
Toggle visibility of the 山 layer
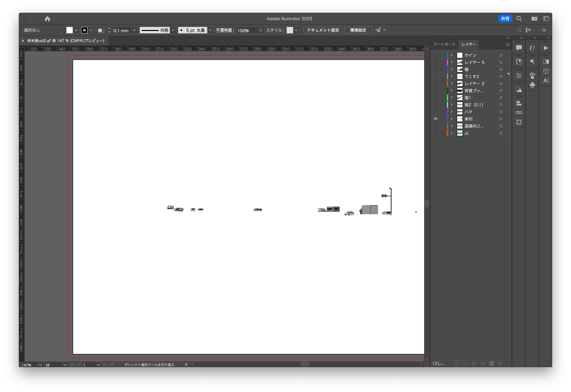[x=436, y=133]
